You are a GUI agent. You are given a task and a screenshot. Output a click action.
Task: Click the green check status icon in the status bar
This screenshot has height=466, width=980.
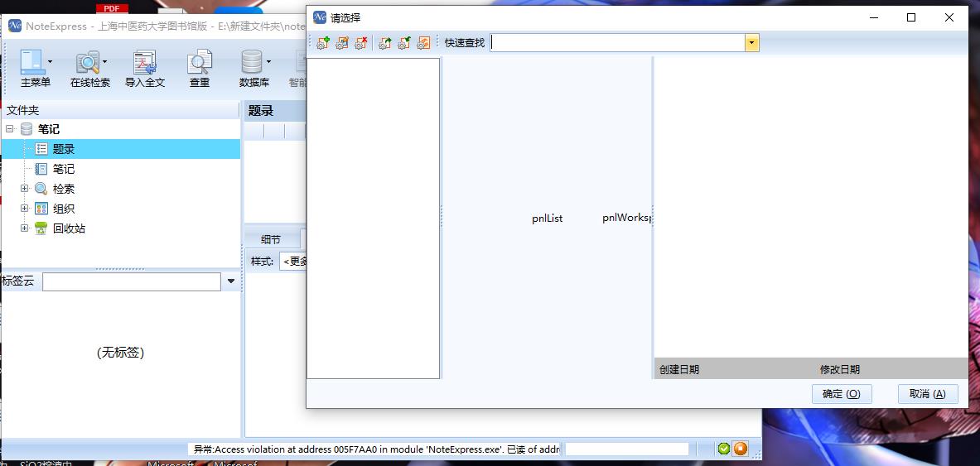tap(724, 449)
